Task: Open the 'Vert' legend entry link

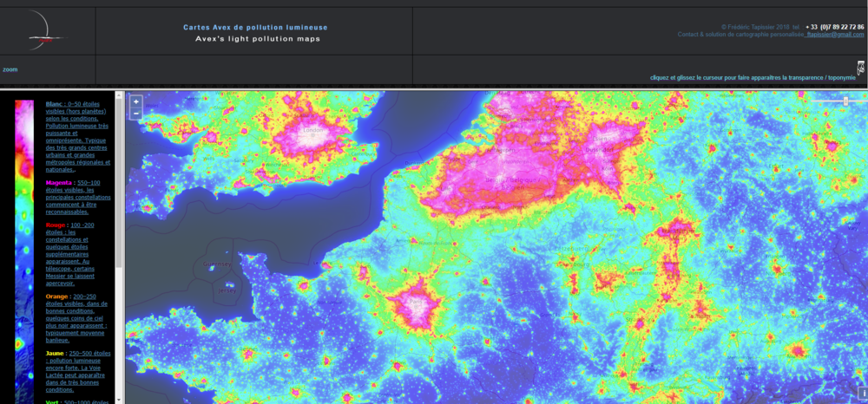Action: point(78,401)
